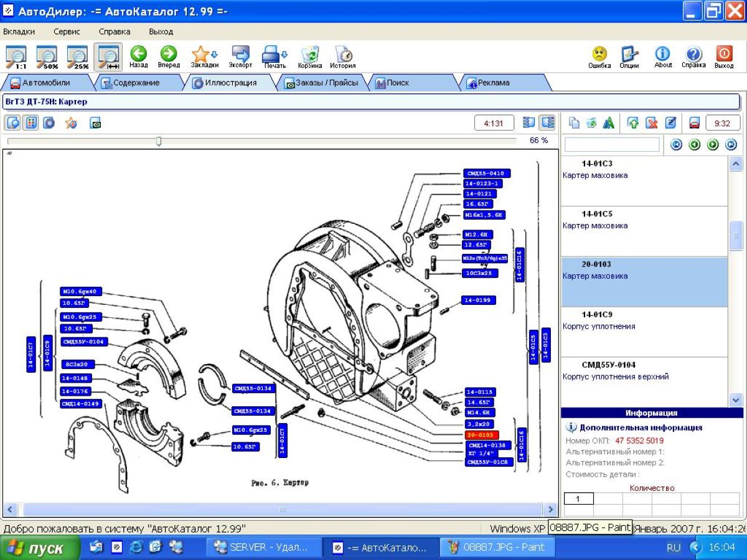Select part label СМД55-0410 on the diagram
The width and height of the screenshot is (747, 560).
click(x=487, y=174)
